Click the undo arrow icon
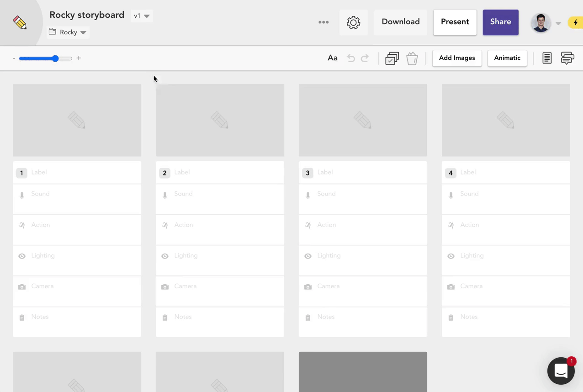The width and height of the screenshot is (583, 392). [351, 58]
